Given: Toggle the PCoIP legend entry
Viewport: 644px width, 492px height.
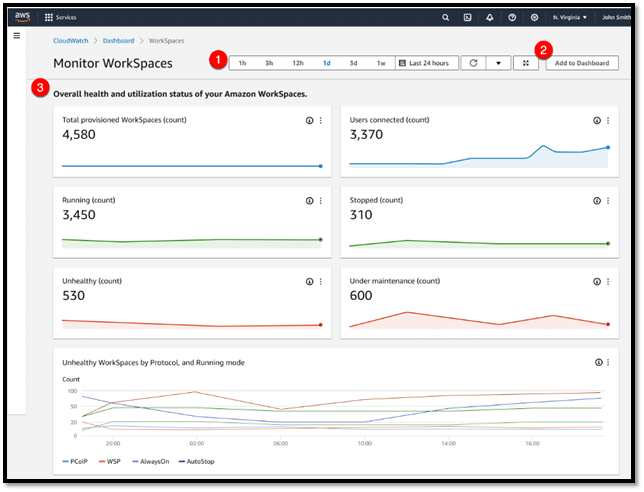Looking at the screenshot, I should (75, 462).
